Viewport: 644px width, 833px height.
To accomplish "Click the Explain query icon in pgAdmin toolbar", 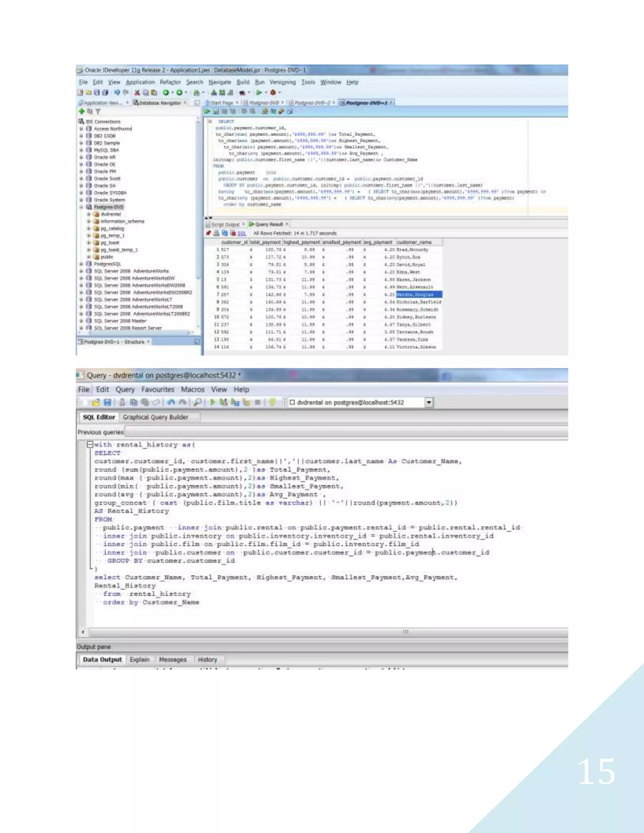I will pyautogui.click(x=247, y=402).
